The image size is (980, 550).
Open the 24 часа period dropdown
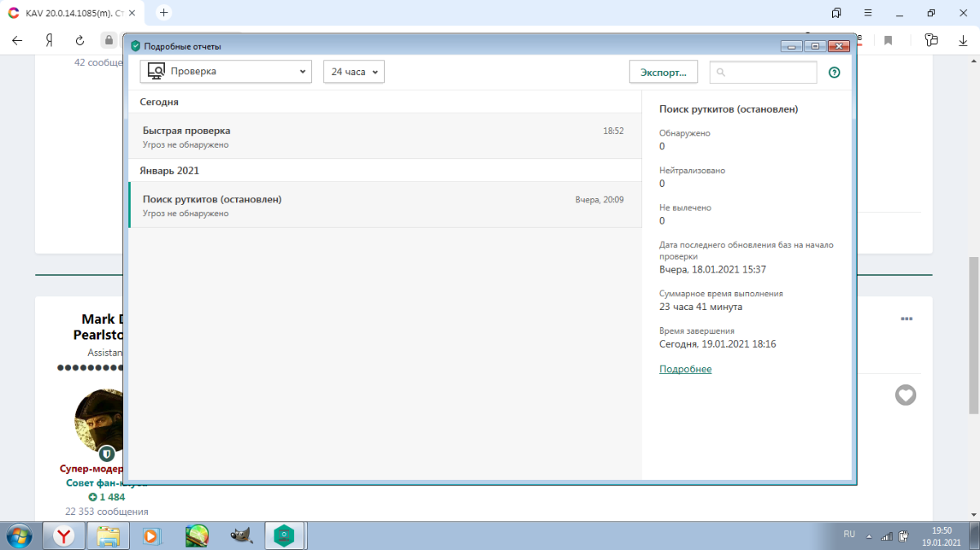point(354,72)
